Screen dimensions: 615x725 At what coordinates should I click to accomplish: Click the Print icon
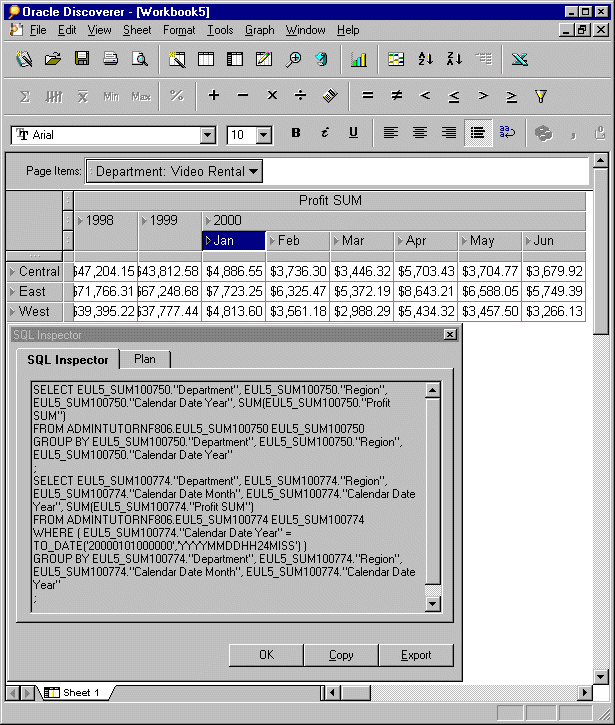tap(111, 59)
